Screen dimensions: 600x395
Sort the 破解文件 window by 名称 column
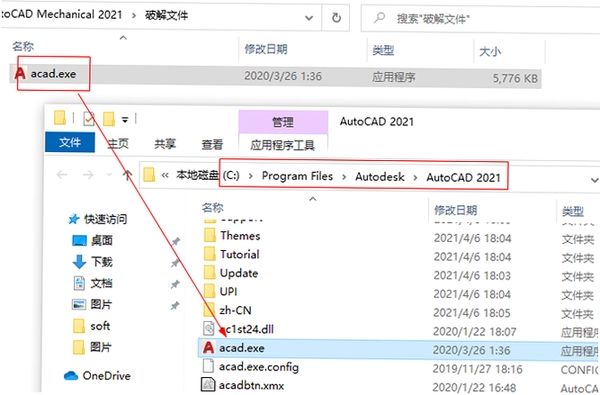(x=23, y=47)
